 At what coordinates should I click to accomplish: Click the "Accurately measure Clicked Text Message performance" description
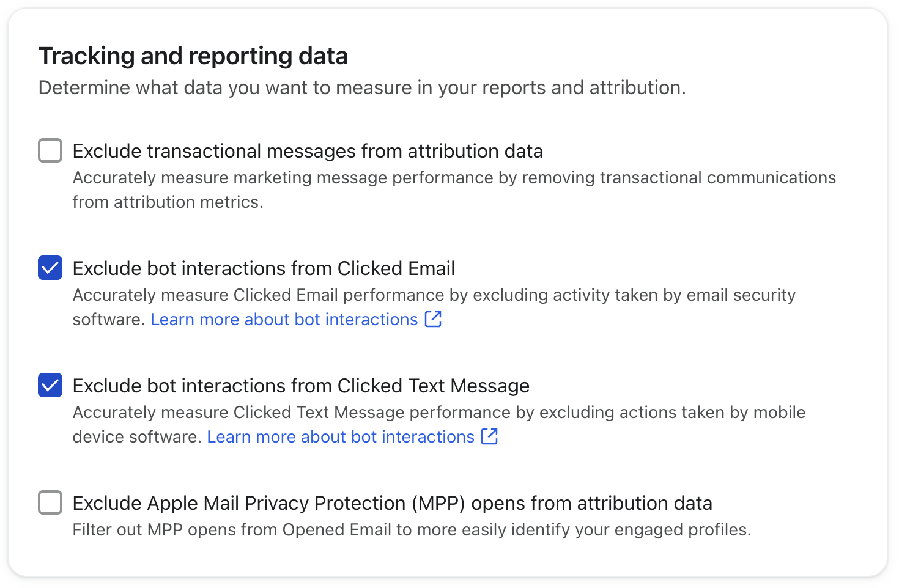tap(438, 413)
